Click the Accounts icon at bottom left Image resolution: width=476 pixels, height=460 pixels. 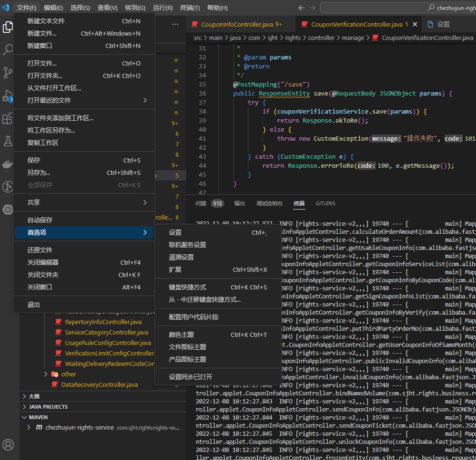click(x=8, y=444)
